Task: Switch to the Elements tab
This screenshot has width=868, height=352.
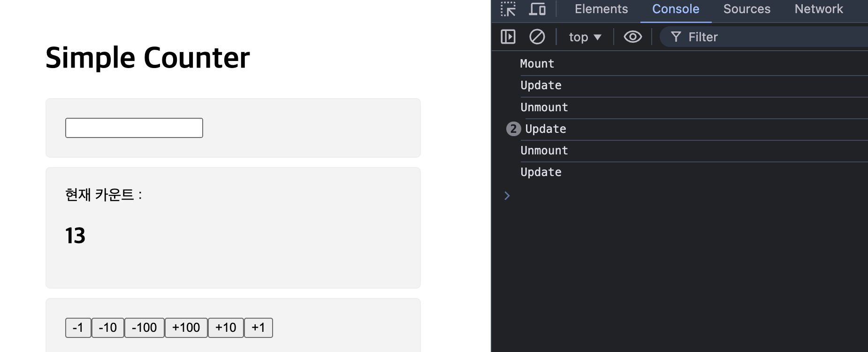Action: (601, 9)
